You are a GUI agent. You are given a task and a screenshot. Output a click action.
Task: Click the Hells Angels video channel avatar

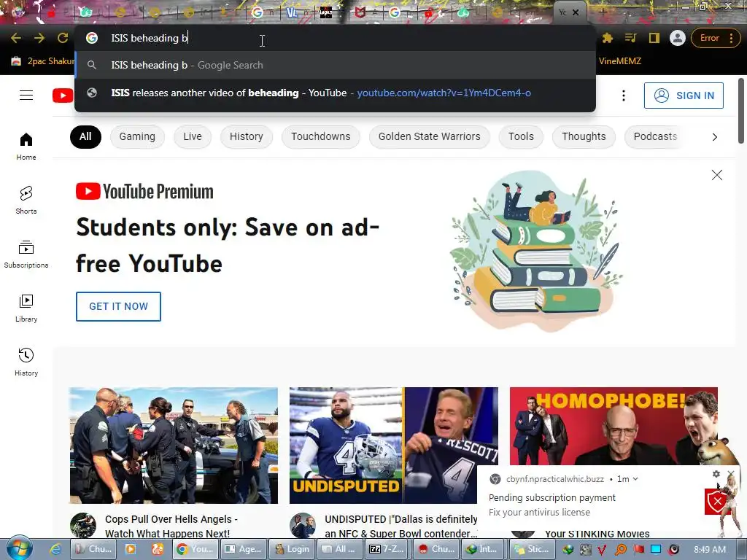(x=83, y=525)
